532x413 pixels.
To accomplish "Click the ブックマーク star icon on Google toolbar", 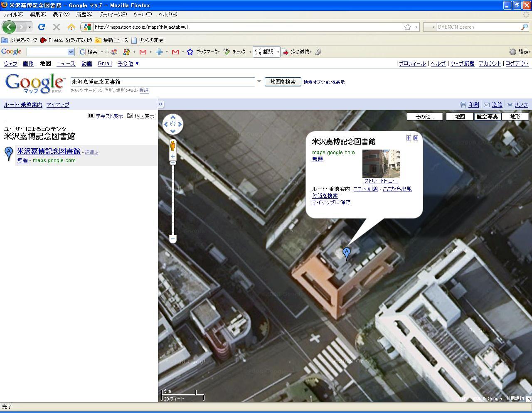I will (190, 52).
